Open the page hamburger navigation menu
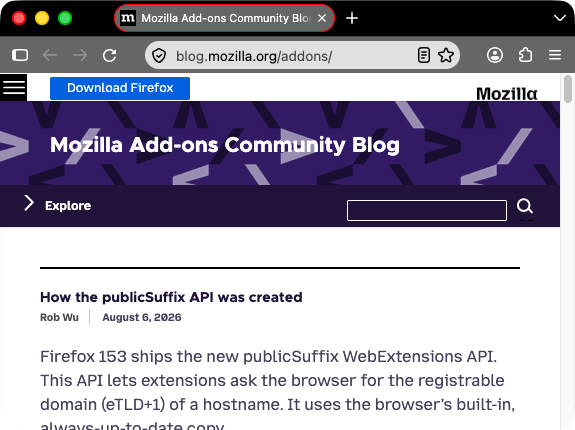Viewport: 575px width, 430px height. [x=14, y=88]
